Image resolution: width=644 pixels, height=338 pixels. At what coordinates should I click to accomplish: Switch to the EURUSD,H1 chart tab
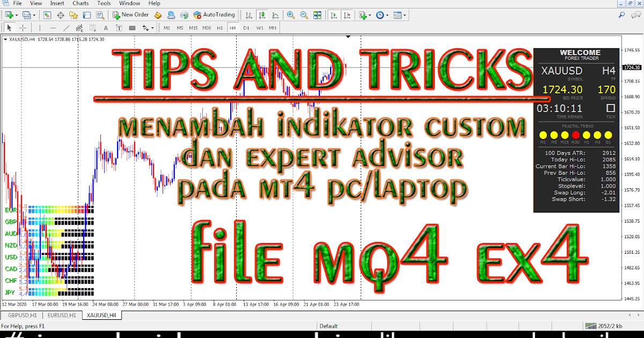pos(62,315)
